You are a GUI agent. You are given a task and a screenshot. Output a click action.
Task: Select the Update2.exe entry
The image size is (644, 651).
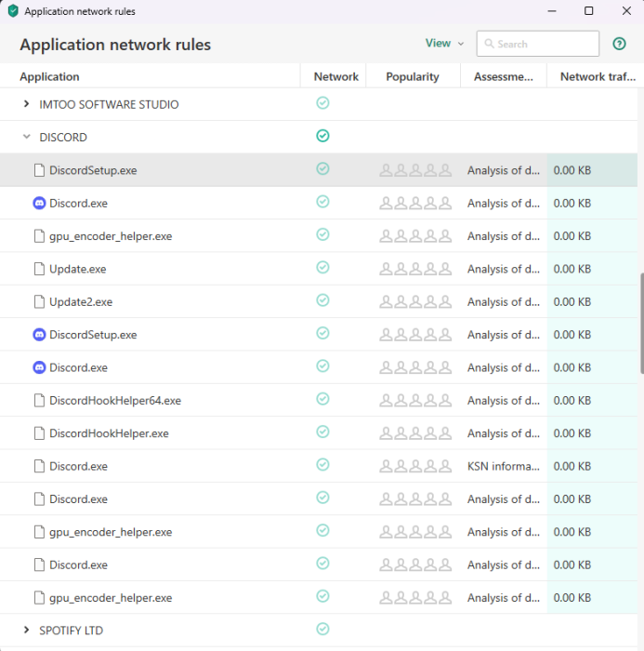81,302
